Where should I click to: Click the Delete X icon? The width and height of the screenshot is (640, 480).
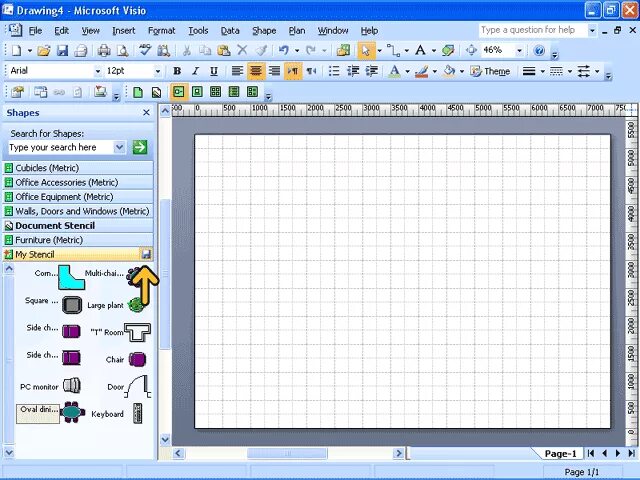coord(242,50)
